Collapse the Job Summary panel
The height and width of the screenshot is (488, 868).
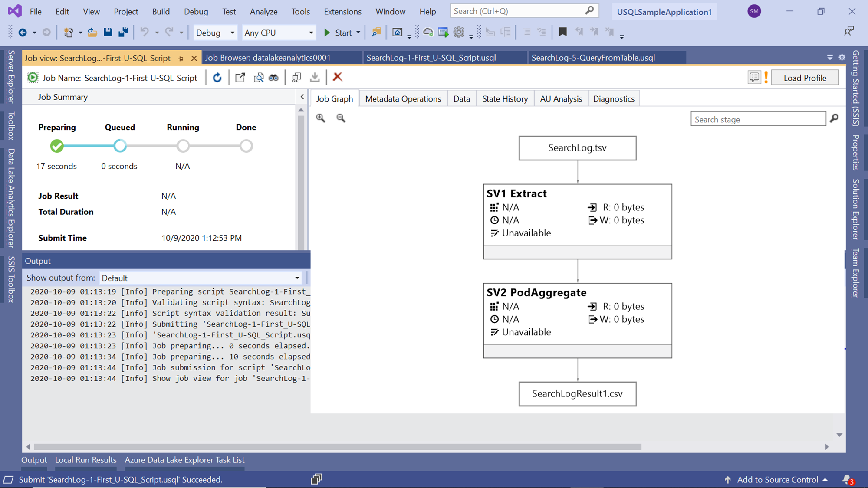coord(302,97)
